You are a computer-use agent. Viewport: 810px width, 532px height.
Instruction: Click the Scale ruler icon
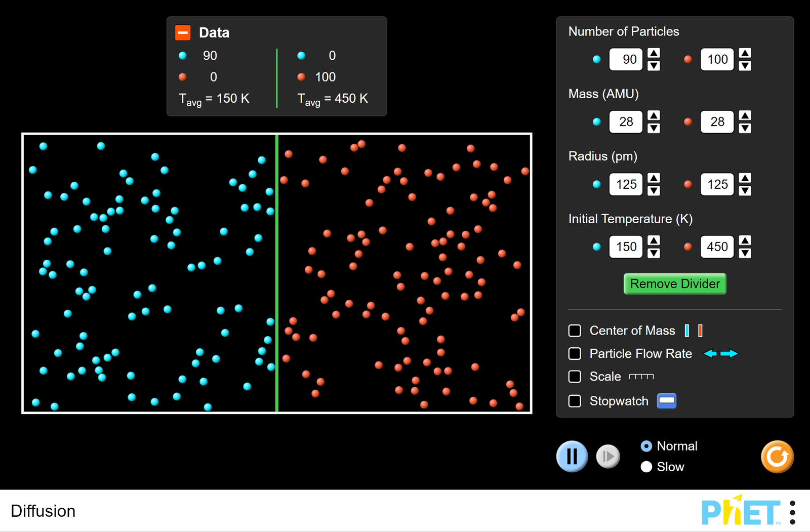coord(642,377)
